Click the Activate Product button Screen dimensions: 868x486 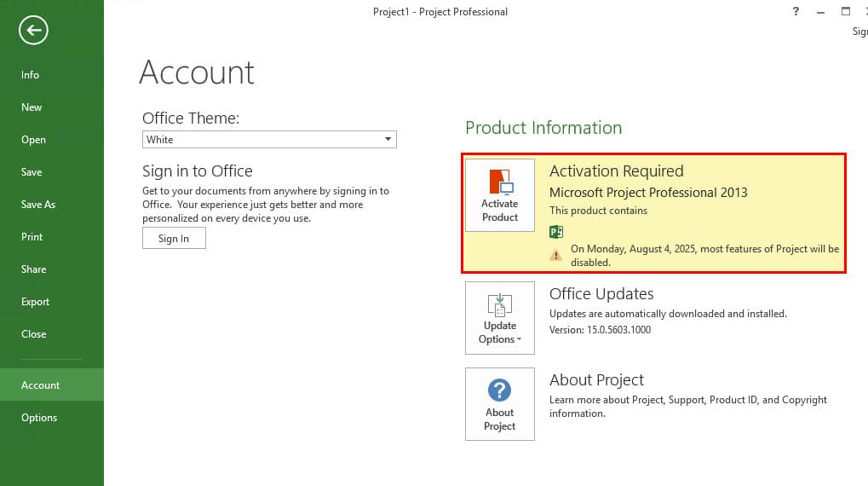point(500,195)
